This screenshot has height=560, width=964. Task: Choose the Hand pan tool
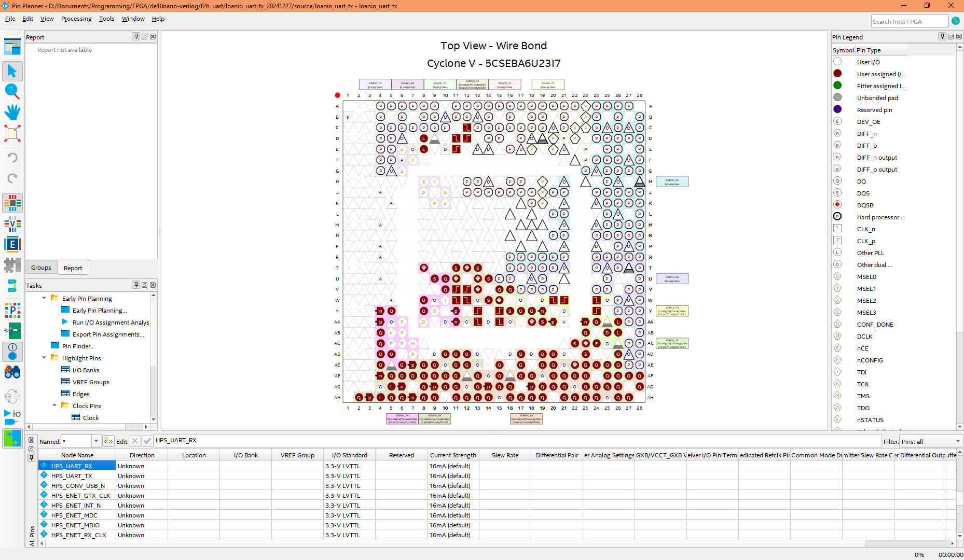[12, 113]
